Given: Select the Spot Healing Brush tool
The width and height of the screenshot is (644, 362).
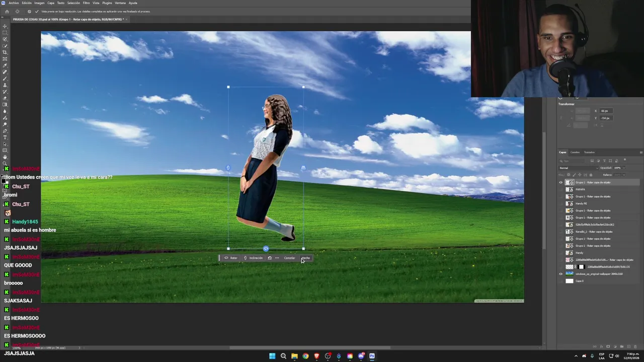Looking at the screenshot, I should [5, 72].
